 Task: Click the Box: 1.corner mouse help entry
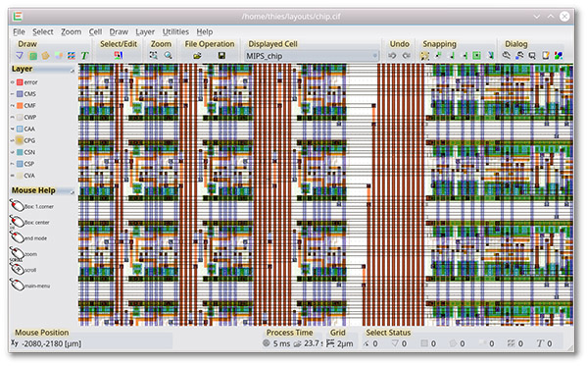pos(32,206)
